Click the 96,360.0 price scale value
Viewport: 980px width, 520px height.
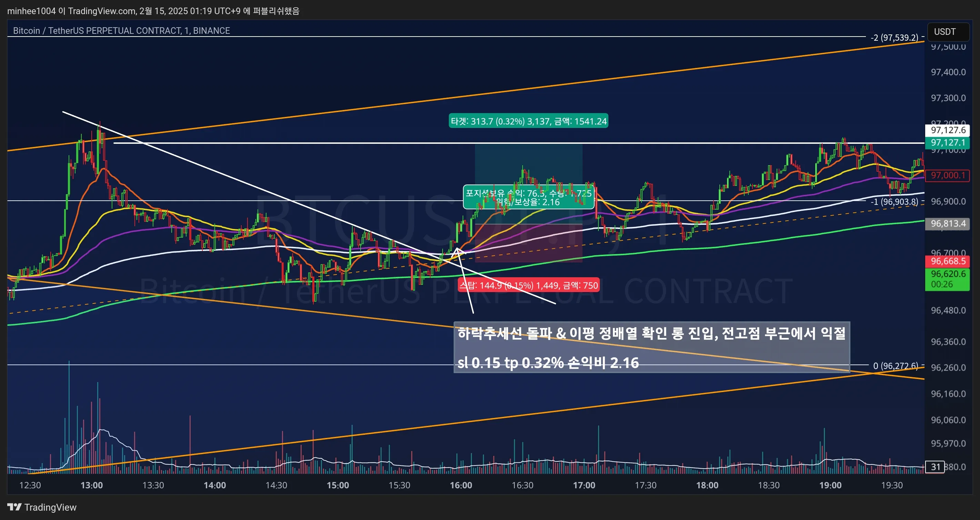pos(948,341)
